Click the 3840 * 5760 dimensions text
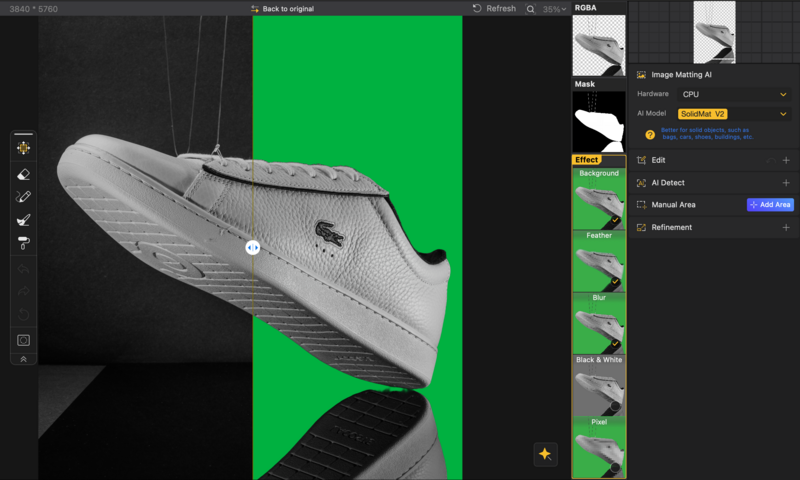The image size is (800, 480). click(34, 9)
